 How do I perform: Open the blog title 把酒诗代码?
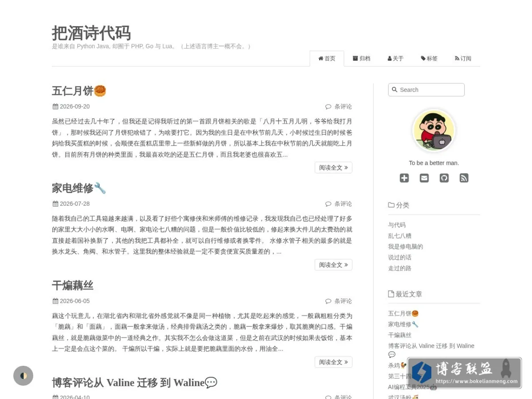(x=91, y=33)
